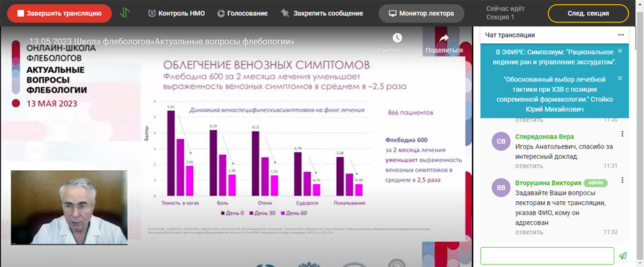Image resolution: width=644 pixels, height=267 pixels.
Task: Open chat options three-dot menu in header
Action: (x=621, y=35)
